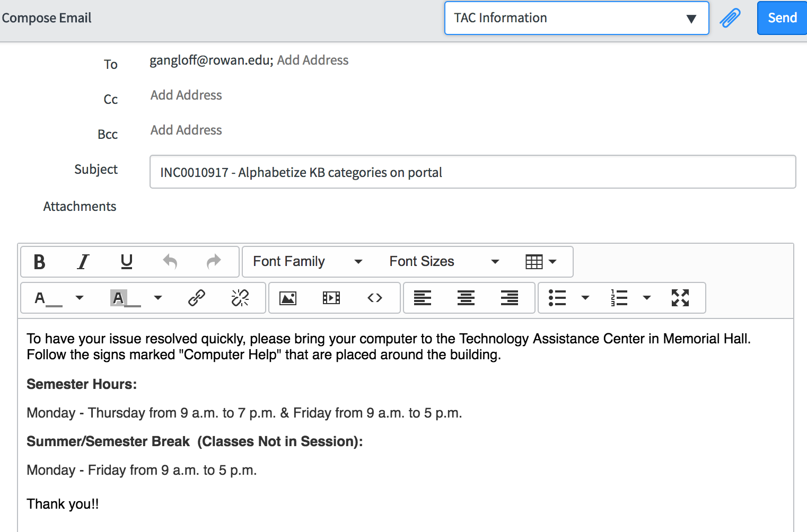Insert a hyperlink with link icon

[197, 298]
